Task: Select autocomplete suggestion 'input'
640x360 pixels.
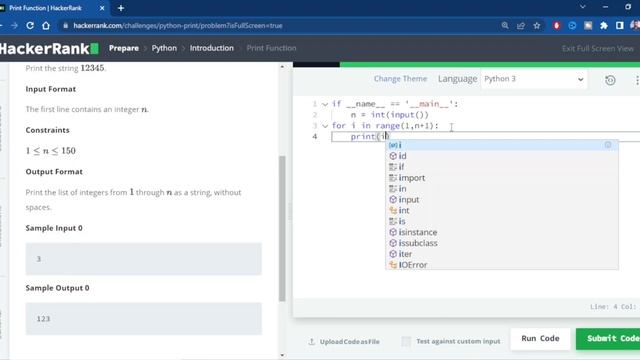Action: (502, 200)
